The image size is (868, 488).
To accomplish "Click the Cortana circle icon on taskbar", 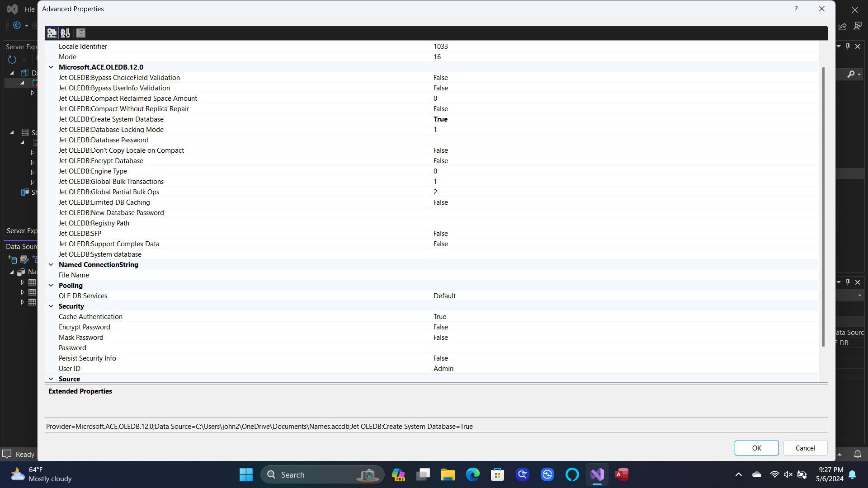I will coord(572,474).
